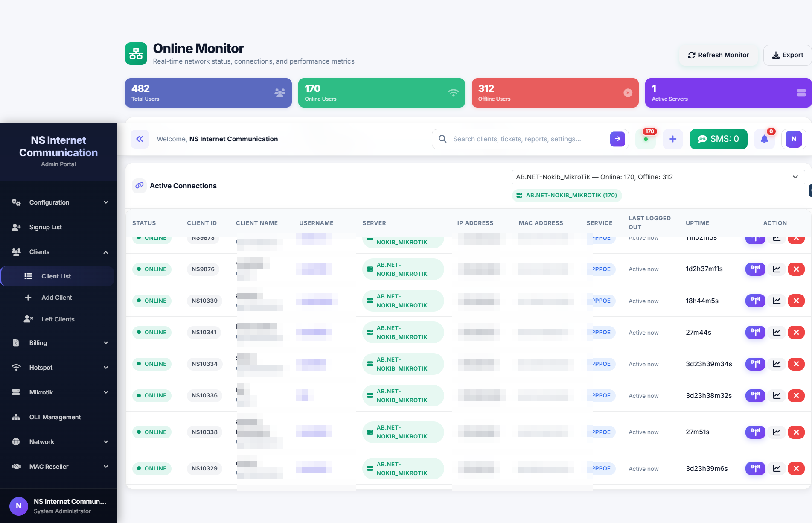
Task: Disconnect client NS10336 with red X
Action: click(796, 395)
